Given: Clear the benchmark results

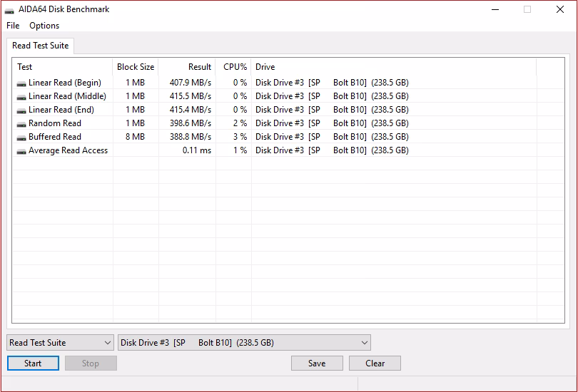Looking at the screenshot, I should [375, 363].
